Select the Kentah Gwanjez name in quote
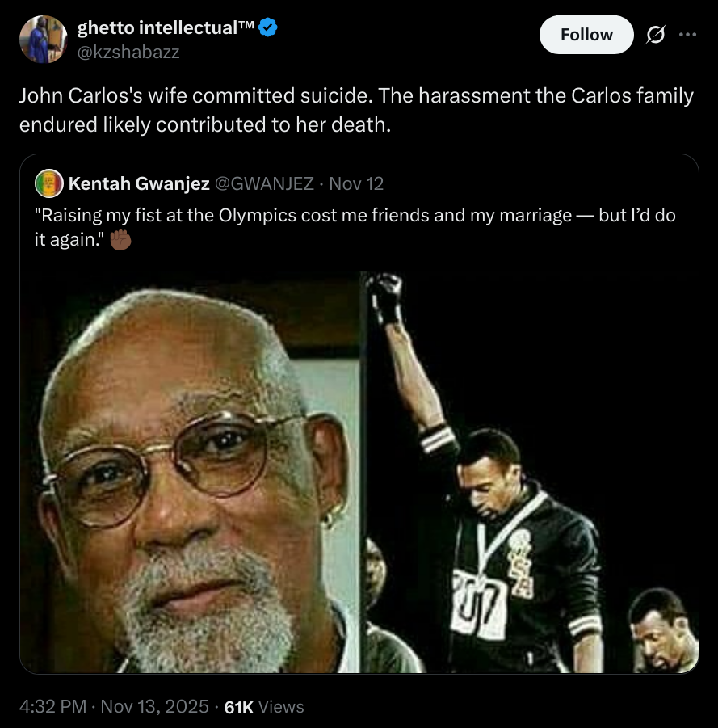Image resolution: width=718 pixels, height=728 pixels. point(139,183)
